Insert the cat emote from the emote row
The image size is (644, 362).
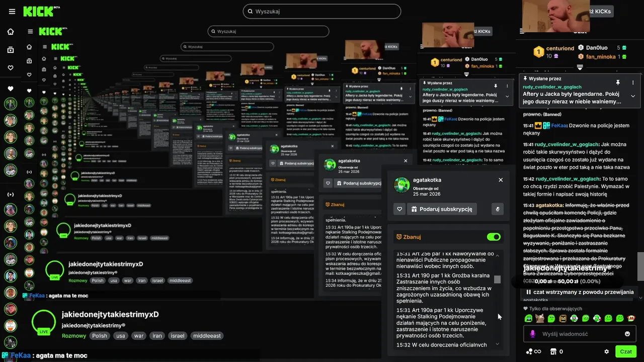click(540, 318)
